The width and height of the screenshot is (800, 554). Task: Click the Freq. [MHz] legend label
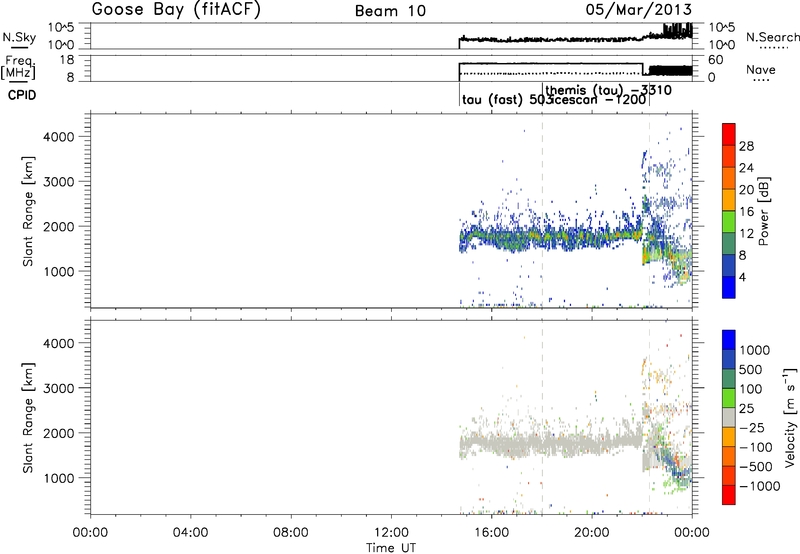tap(15, 68)
